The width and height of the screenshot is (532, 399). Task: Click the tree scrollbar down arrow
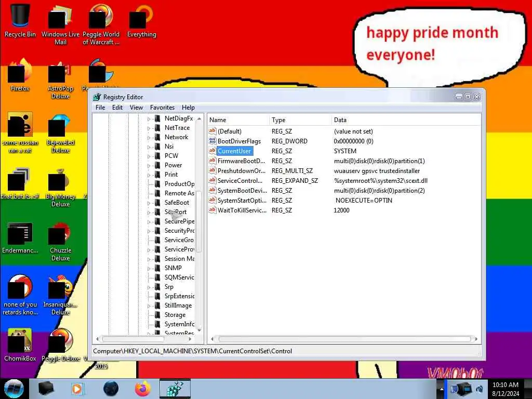(x=199, y=330)
